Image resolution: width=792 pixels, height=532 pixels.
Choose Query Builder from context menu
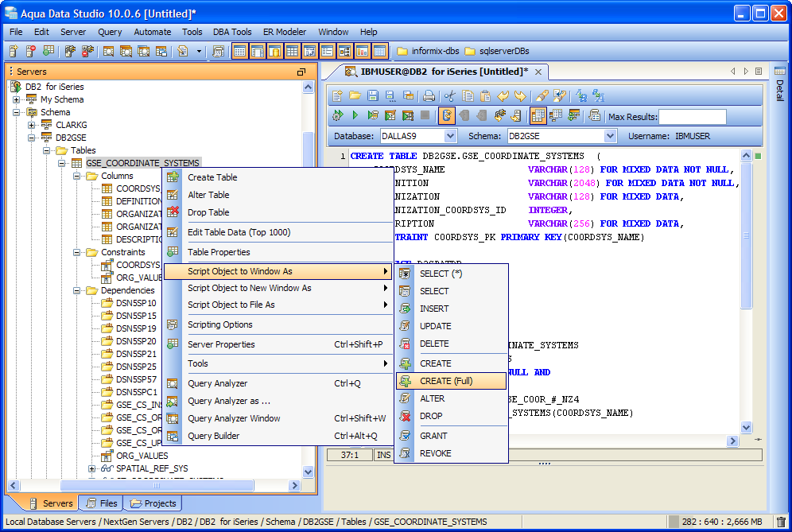[x=279, y=436]
